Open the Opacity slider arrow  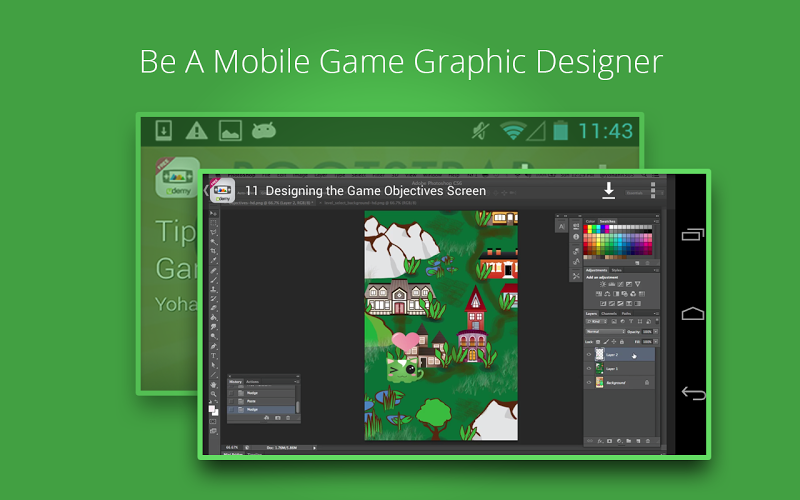[x=656, y=331]
